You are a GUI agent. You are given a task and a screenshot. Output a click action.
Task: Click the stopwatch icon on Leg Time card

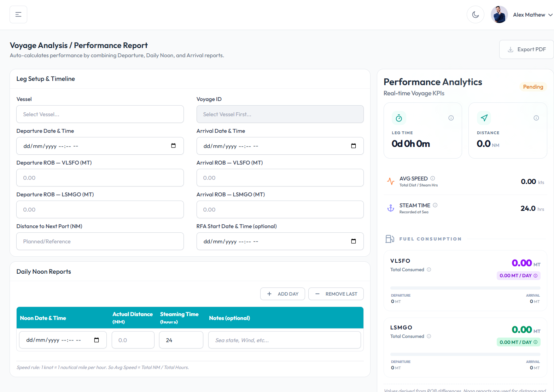399,118
